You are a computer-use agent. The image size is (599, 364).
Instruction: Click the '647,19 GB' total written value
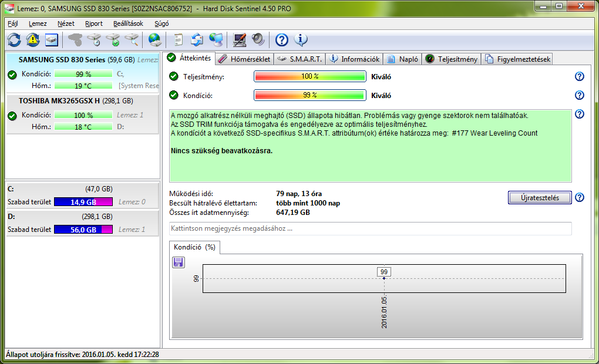[293, 213]
